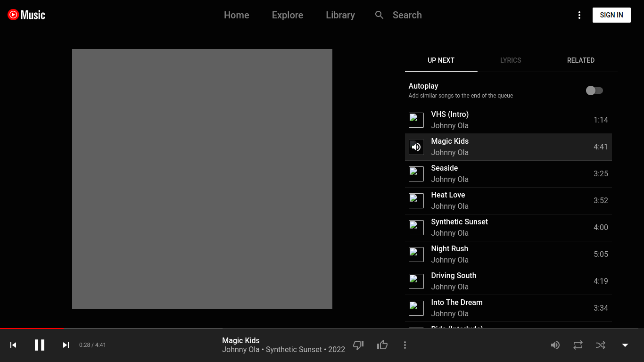Dislike the song Magic Kids
This screenshot has width=644, height=362.
tap(358, 345)
